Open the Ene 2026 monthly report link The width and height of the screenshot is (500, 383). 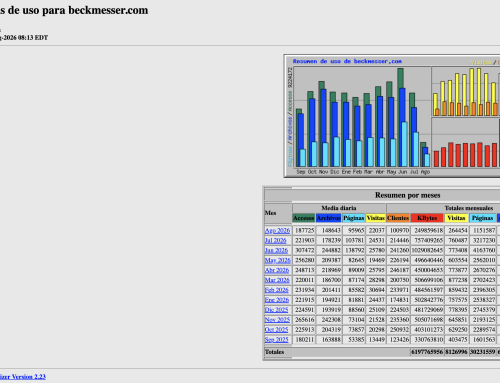(277, 300)
